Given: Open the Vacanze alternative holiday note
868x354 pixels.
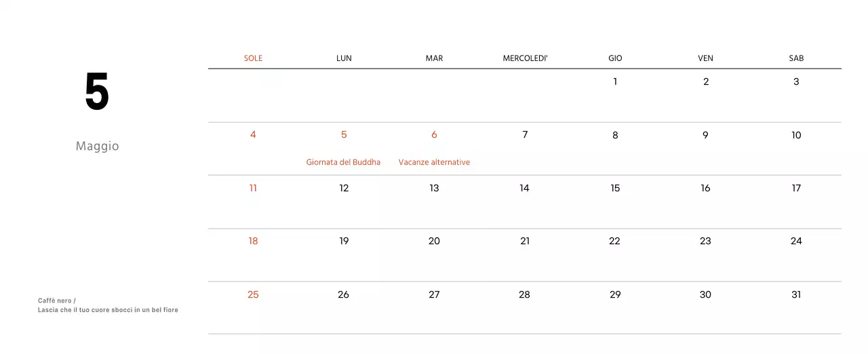Looking at the screenshot, I should coord(434,162).
